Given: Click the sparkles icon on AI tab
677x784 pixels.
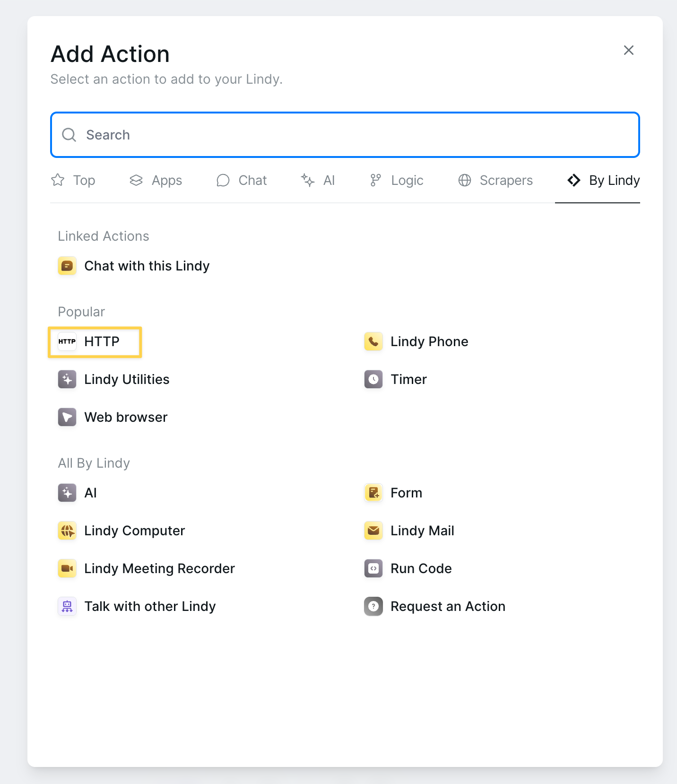Looking at the screenshot, I should pyautogui.click(x=308, y=180).
